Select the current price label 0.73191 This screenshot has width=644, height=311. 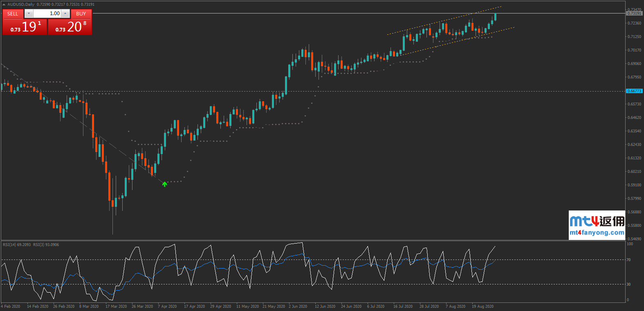pyautogui.click(x=634, y=13)
